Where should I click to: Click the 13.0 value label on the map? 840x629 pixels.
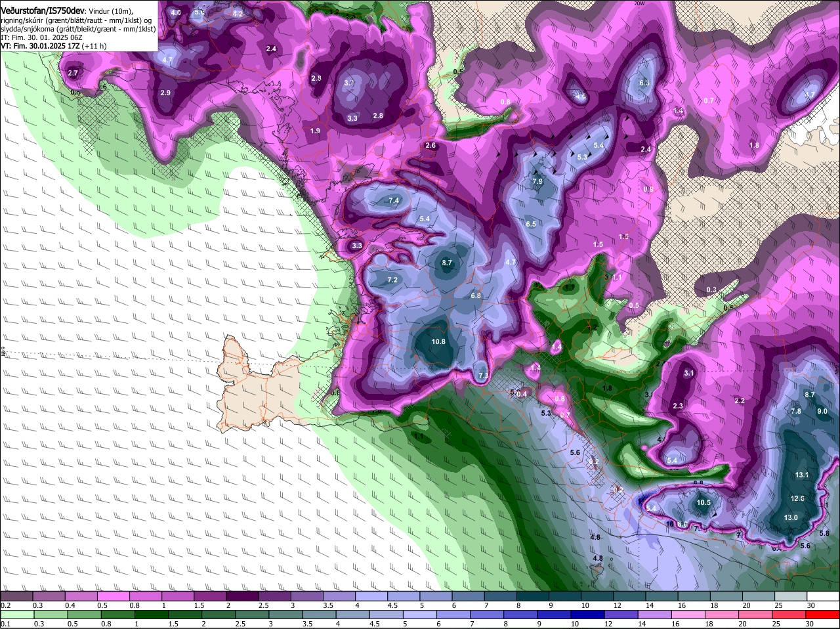791,517
